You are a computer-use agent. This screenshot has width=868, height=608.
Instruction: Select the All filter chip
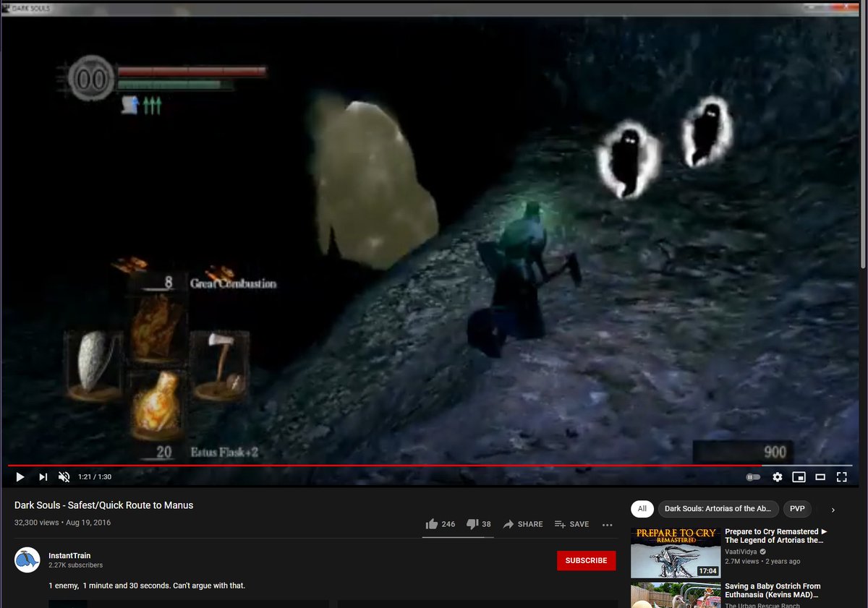click(642, 509)
